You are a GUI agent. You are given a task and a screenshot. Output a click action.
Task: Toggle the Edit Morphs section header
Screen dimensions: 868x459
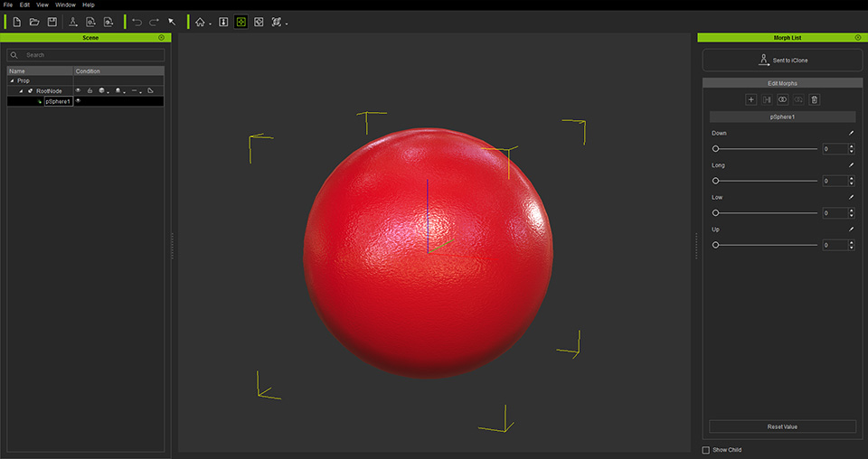[782, 83]
